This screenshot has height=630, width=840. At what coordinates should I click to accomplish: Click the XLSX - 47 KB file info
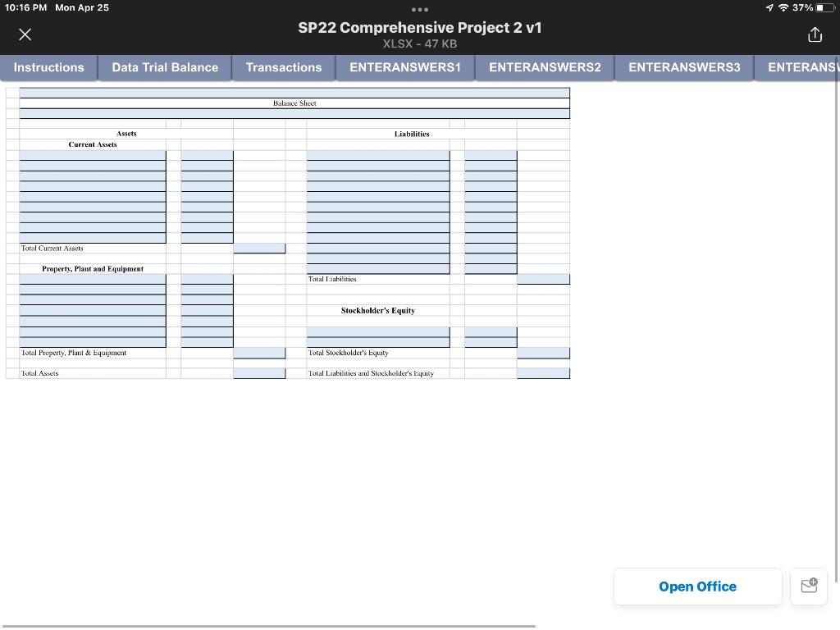click(x=420, y=44)
